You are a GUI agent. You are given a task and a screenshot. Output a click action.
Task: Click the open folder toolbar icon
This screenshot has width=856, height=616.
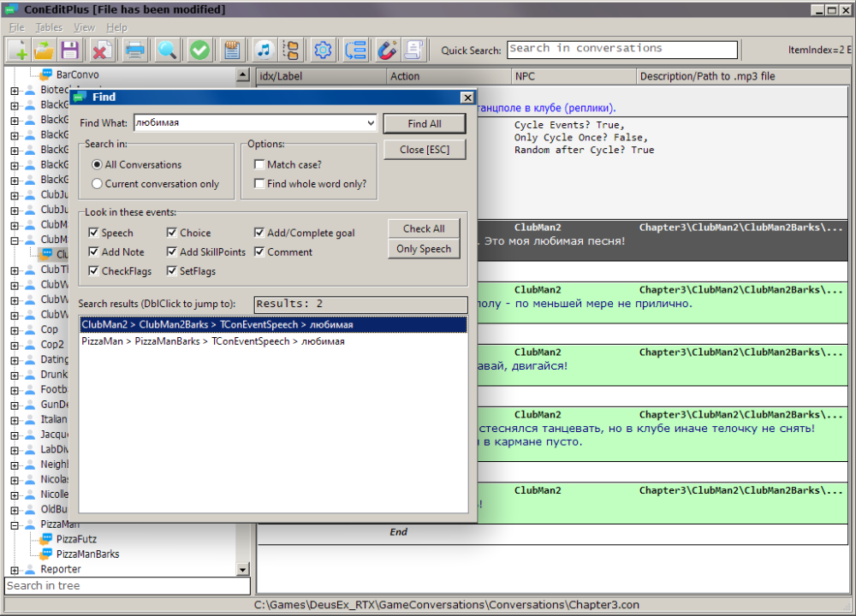pos(43,50)
